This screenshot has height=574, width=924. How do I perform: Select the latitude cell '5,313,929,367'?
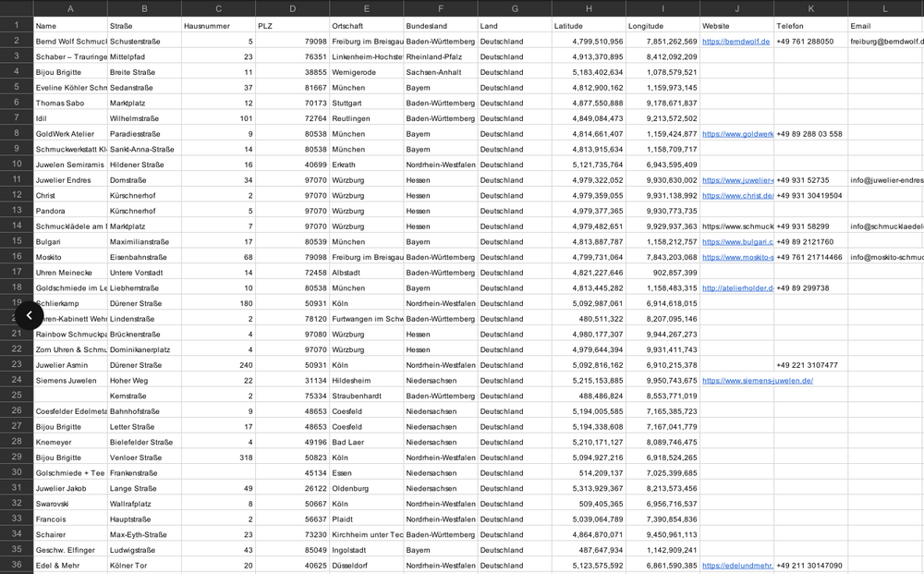click(590, 489)
